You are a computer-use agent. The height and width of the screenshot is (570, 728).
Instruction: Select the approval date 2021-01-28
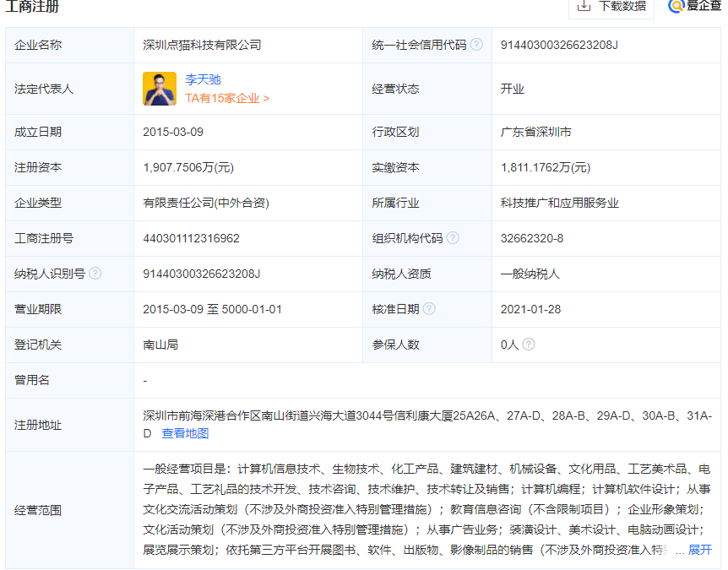coord(530,309)
